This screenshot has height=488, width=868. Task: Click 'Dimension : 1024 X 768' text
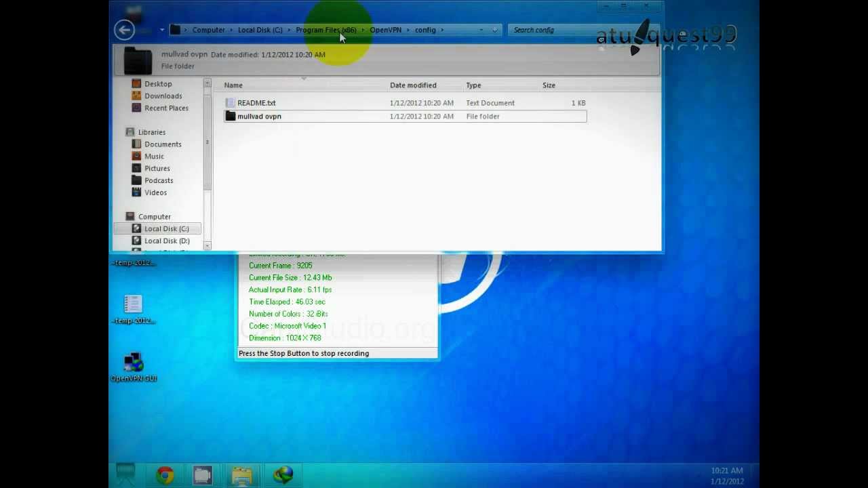pos(285,338)
